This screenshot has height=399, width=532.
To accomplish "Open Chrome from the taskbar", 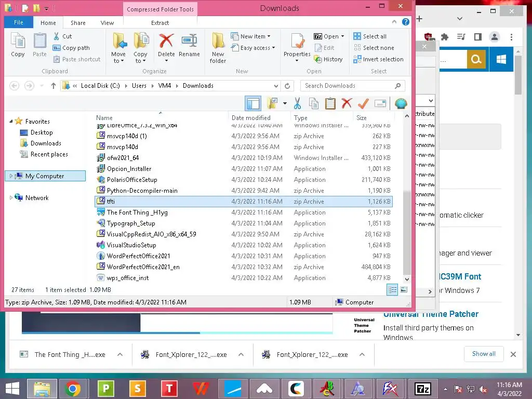I will [73, 389].
